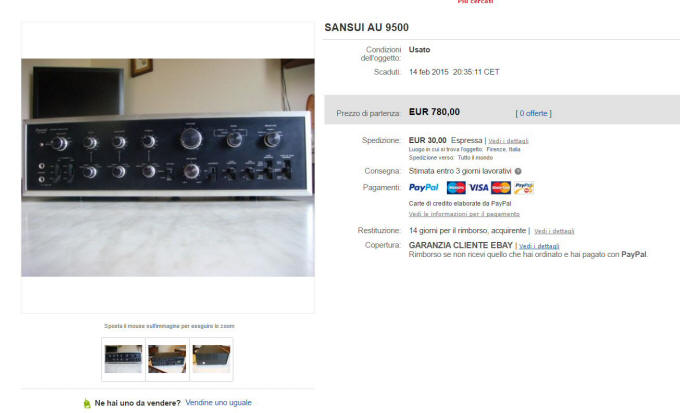680x413 pixels.
Task: Click the PayPal credit card icon
Action: click(x=523, y=187)
